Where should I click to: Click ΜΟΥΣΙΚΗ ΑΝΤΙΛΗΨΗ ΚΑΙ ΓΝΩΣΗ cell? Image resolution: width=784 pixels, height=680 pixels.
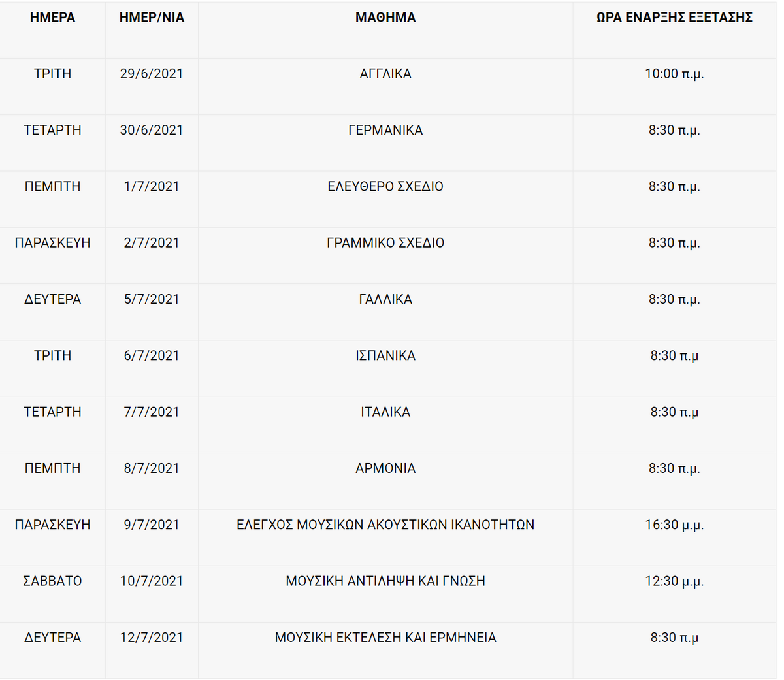click(x=385, y=581)
